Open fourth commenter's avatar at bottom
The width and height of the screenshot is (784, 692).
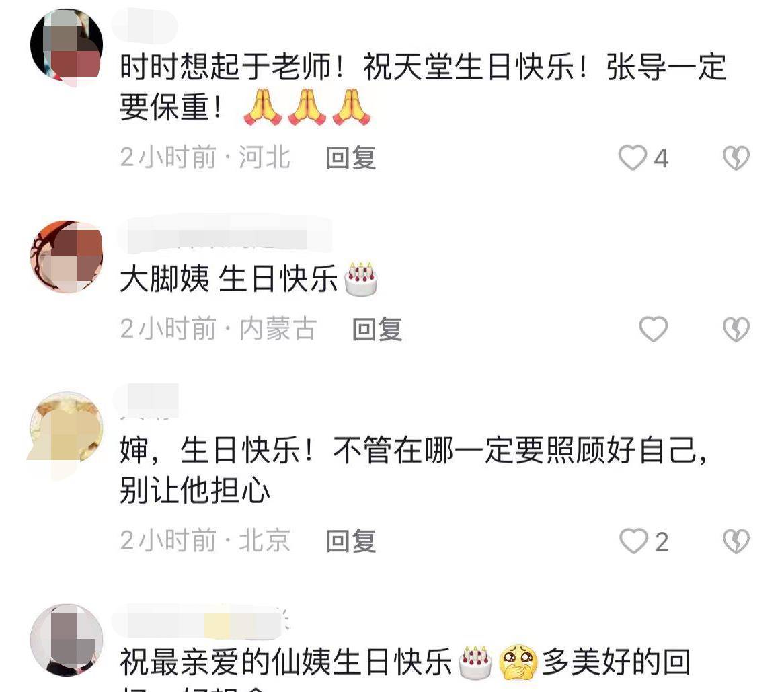point(67,640)
